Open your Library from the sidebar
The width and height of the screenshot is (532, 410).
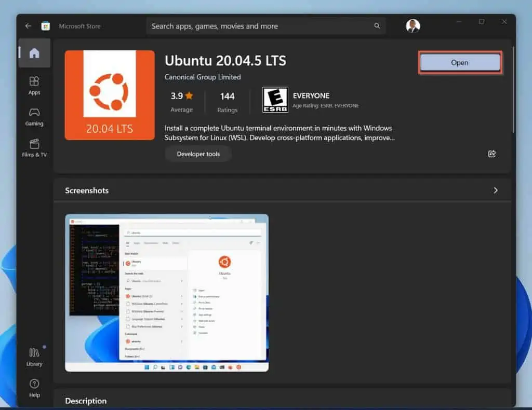[34, 357]
